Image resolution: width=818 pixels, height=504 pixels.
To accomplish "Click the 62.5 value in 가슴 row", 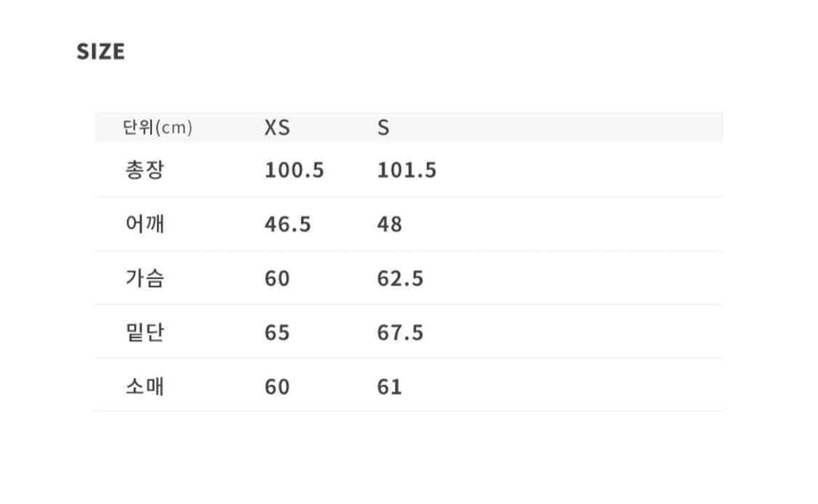I will (x=400, y=279).
